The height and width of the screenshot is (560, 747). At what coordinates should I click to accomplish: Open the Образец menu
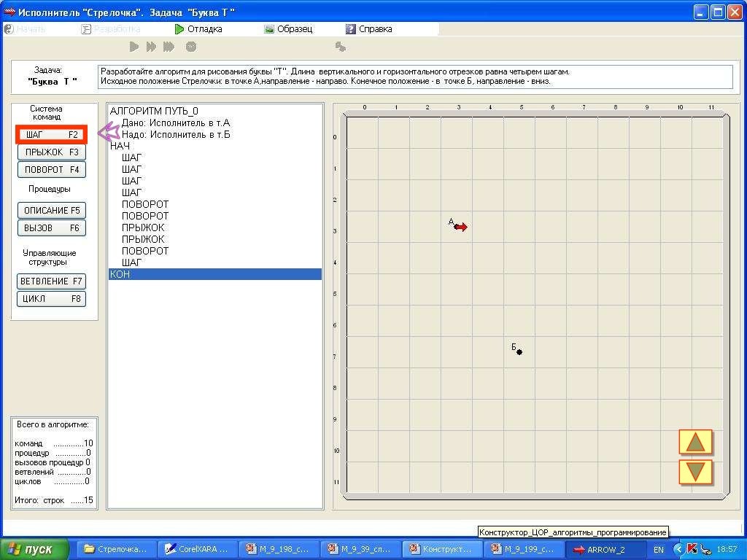[288, 29]
